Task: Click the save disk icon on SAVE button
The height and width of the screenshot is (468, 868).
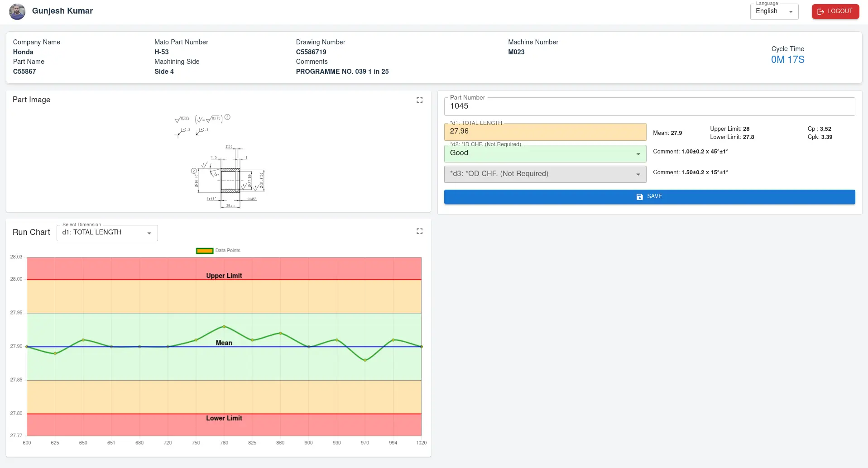Action: click(639, 196)
